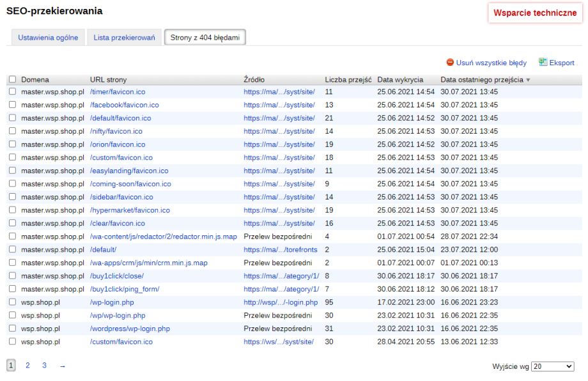Click the Eksport spreadsheet icon

click(x=543, y=62)
